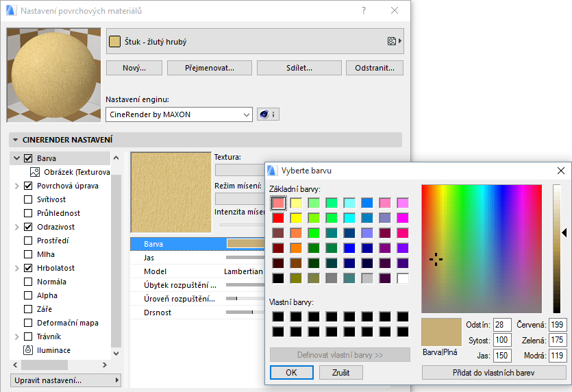Enable the Mlha checkbox
Screen dimensions: 572x392
[x=28, y=254]
